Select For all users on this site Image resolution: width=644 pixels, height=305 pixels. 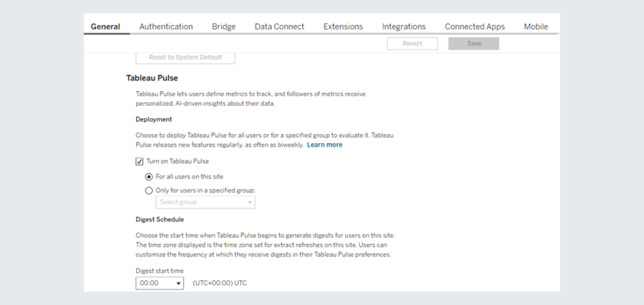[149, 177]
